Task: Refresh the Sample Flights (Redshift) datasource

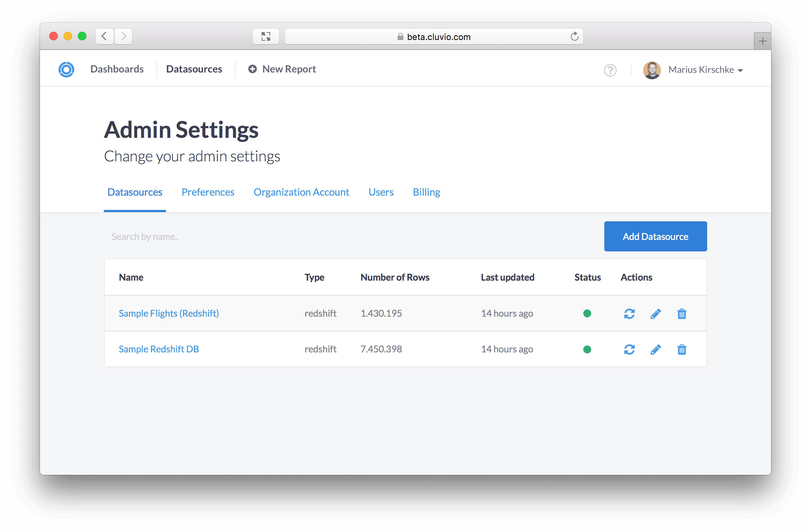Action: point(629,313)
